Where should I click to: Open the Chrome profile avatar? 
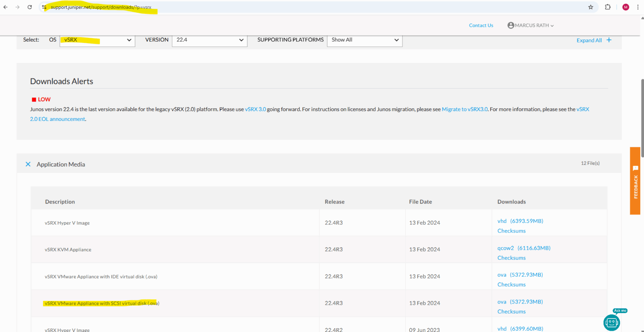point(626,7)
